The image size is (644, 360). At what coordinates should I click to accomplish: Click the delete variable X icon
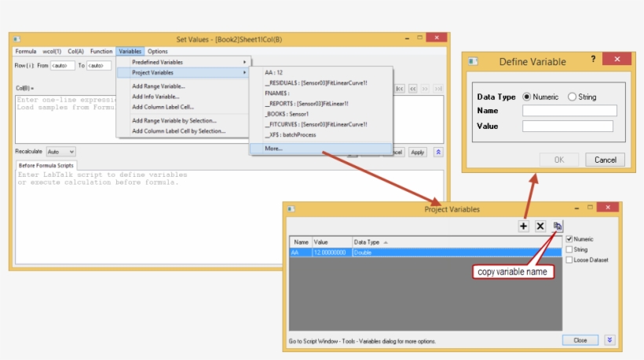[x=540, y=226]
